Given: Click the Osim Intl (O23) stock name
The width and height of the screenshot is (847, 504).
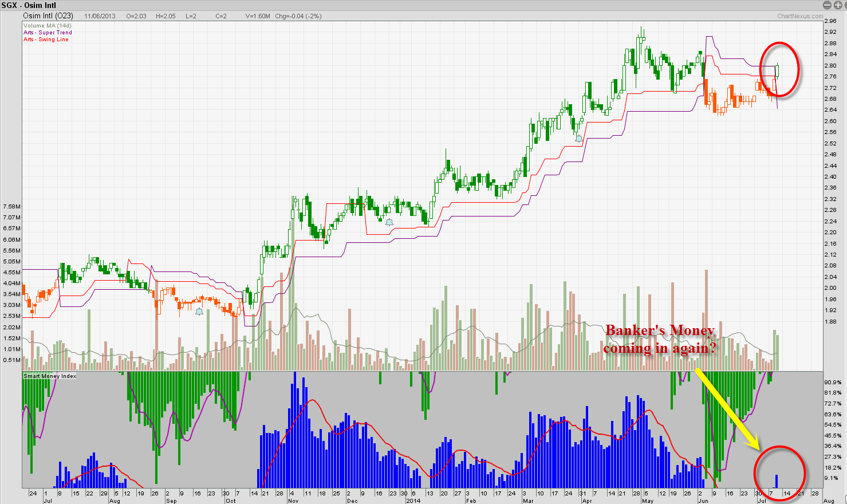Looking at the screenshot, I should (48, 16).
